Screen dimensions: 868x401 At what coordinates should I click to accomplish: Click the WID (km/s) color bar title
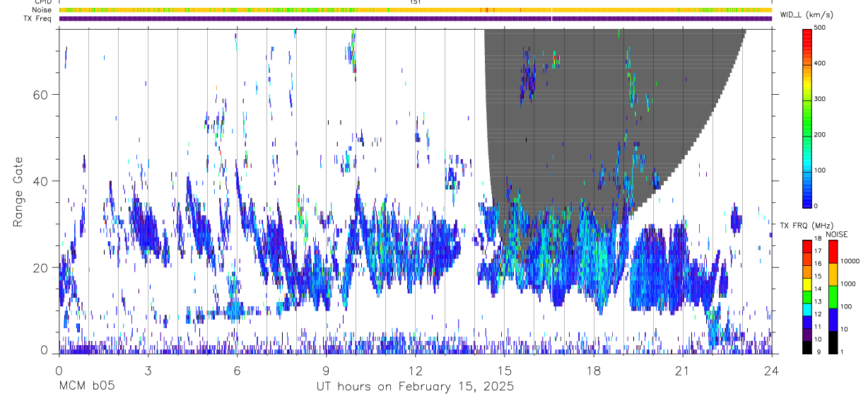tap(807, 15)
